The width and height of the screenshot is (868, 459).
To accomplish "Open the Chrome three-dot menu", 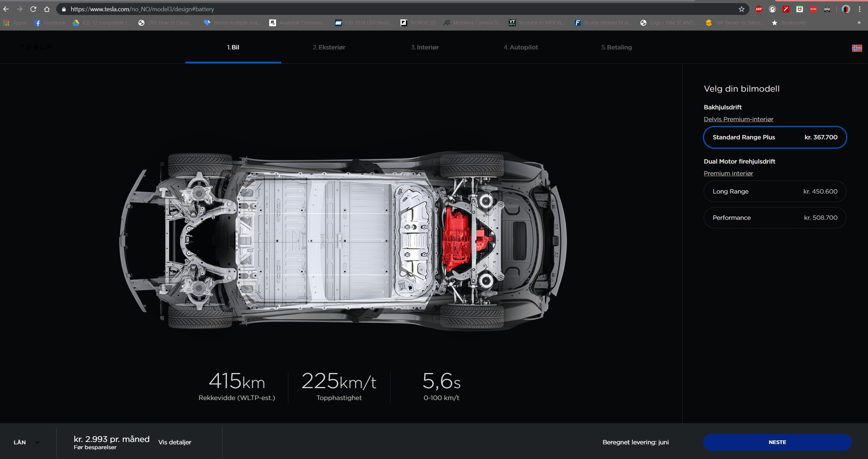I will tap(859, 9).
